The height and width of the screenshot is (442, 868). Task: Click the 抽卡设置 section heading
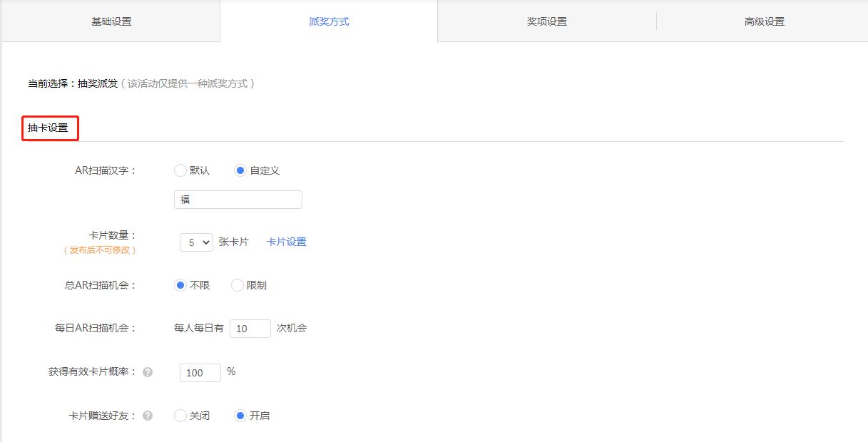tap(48, 128)
